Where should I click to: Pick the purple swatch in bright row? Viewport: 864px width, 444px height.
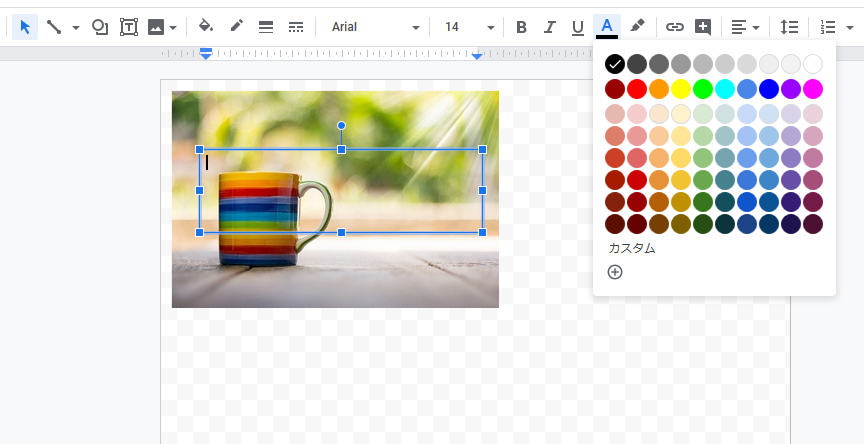[x=791, y=89]
